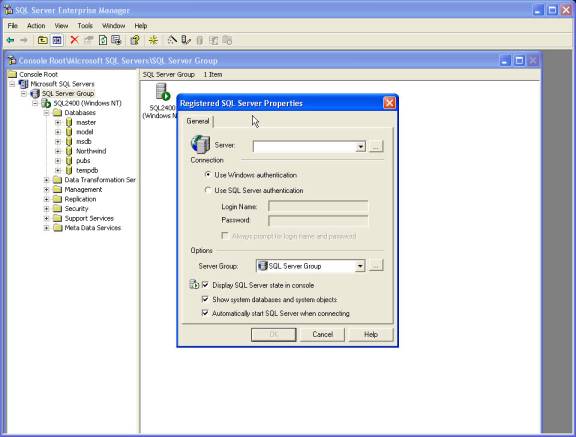Open the Server Group dropdown arrow

tap(360, 266)
